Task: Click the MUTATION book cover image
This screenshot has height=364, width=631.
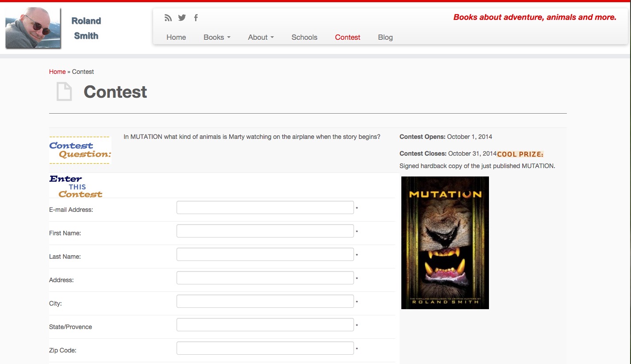Action: [x=445, y=242]
